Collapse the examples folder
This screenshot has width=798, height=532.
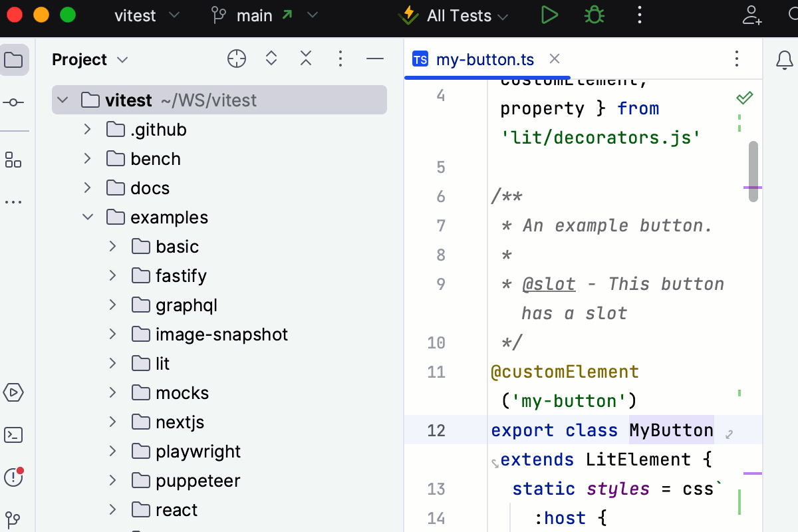click(x=87, y=217)
